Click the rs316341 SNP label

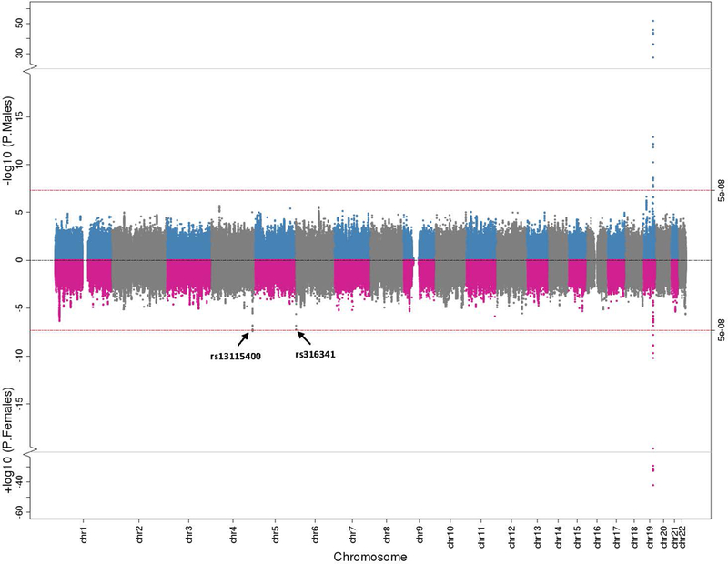coord(315,355)
